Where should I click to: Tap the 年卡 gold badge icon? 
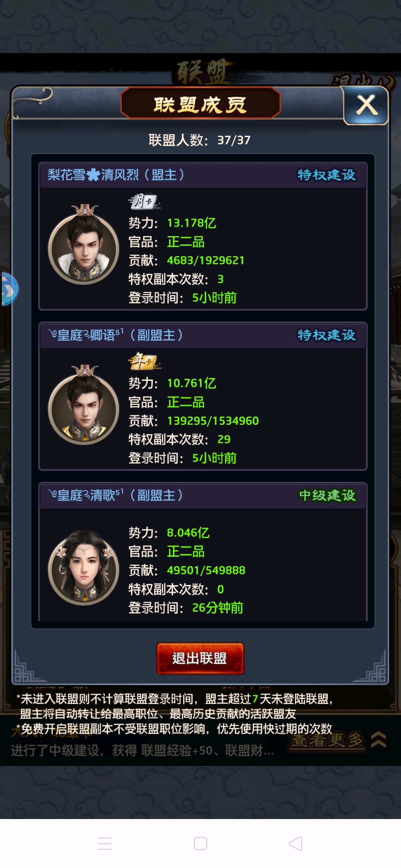click(144, 361)
